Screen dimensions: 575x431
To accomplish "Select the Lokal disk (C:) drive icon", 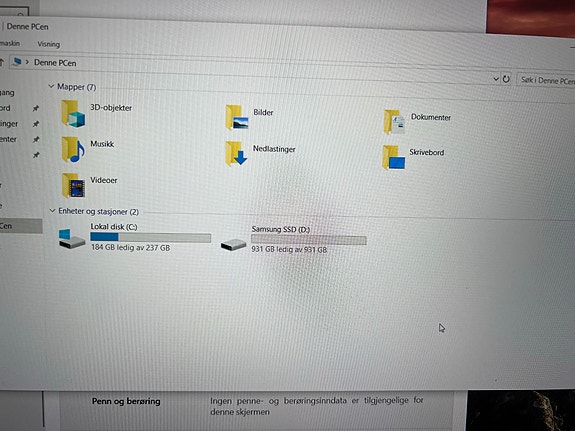I will [72, 238].
